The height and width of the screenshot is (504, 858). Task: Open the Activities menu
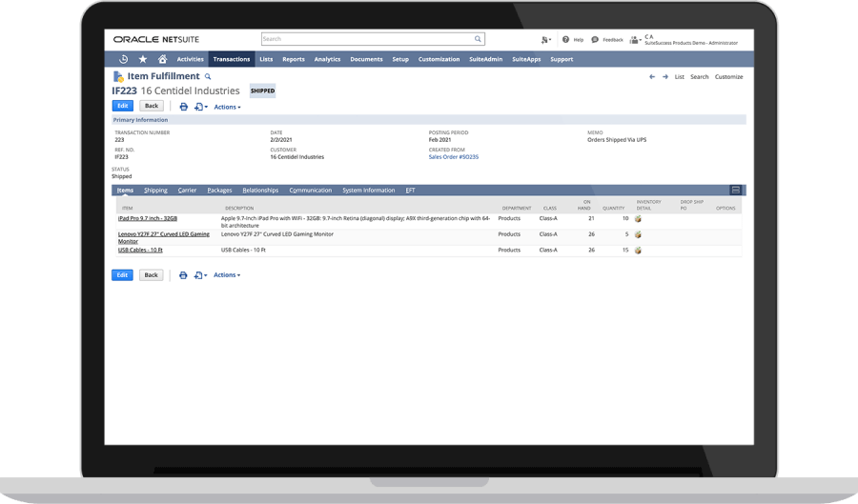190,59
